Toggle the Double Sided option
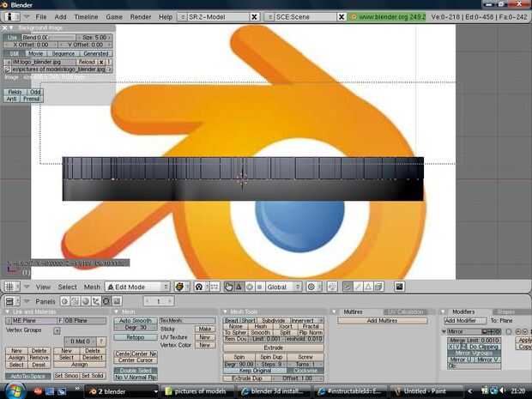532x399 pixels. pos(136,371)
